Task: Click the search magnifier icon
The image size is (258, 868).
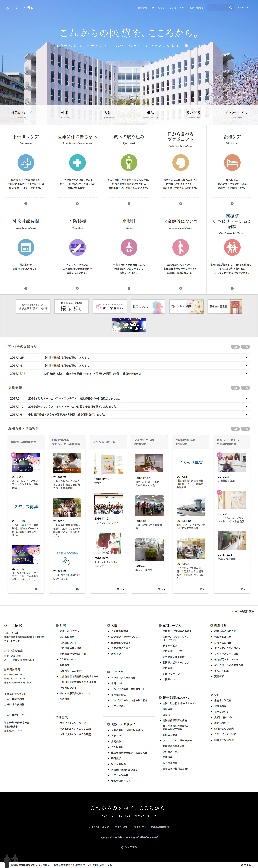Action: (230, 7)
